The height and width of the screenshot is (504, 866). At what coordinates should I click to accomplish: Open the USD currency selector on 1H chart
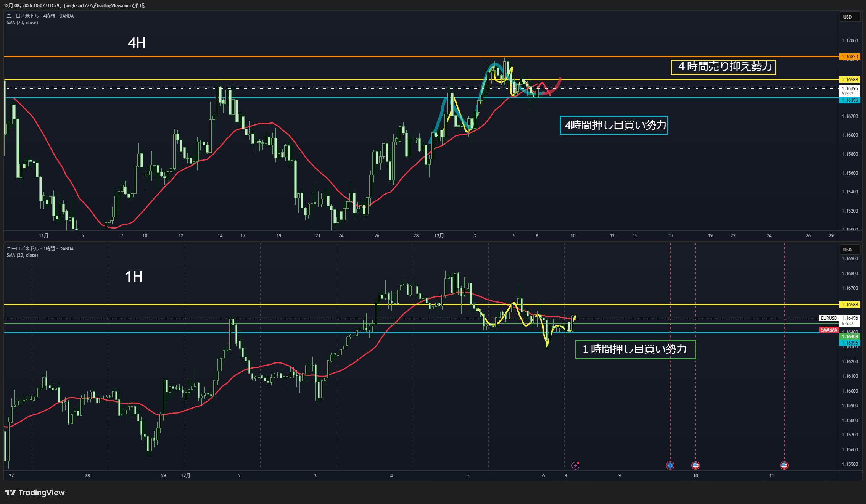tap(850, 250)
